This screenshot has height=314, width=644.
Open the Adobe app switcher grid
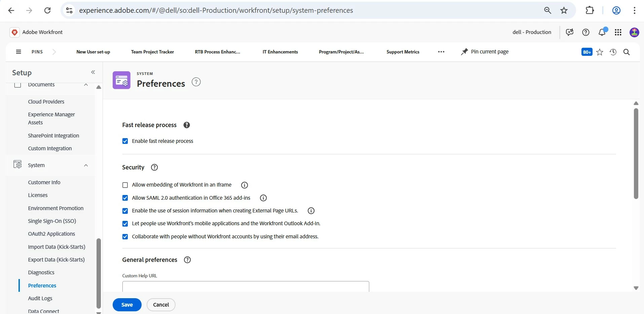pyautogui.click(x=618, y=32)
